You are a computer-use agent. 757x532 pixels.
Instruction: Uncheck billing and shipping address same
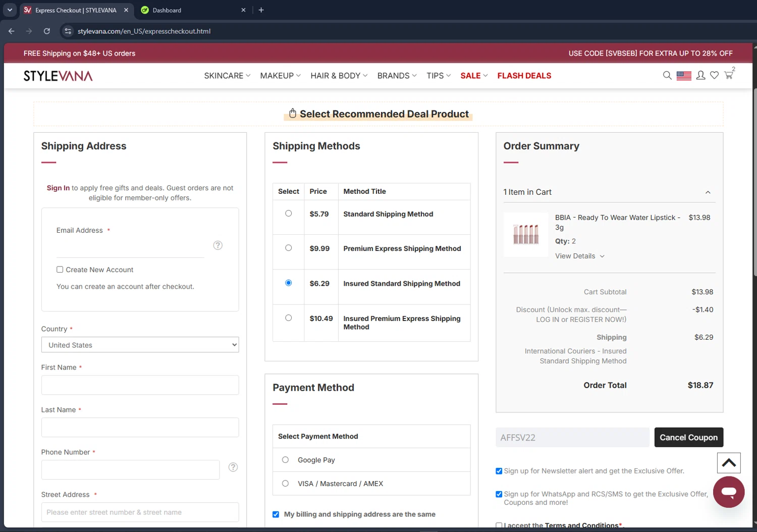click(276, 514)
